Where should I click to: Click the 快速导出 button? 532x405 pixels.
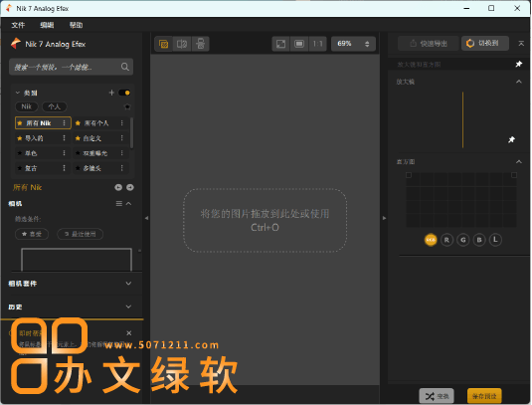[x=429, y=44]
